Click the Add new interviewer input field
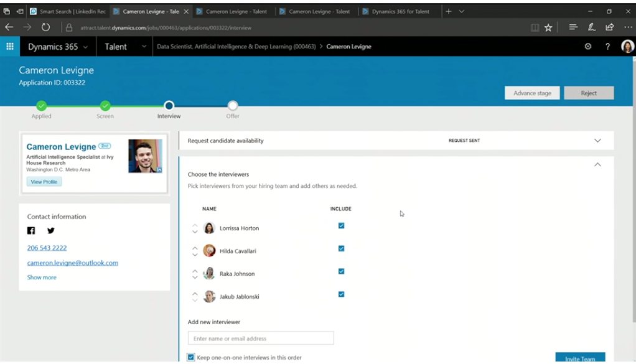Screen dimensions: 636x364 click(261, 338)
